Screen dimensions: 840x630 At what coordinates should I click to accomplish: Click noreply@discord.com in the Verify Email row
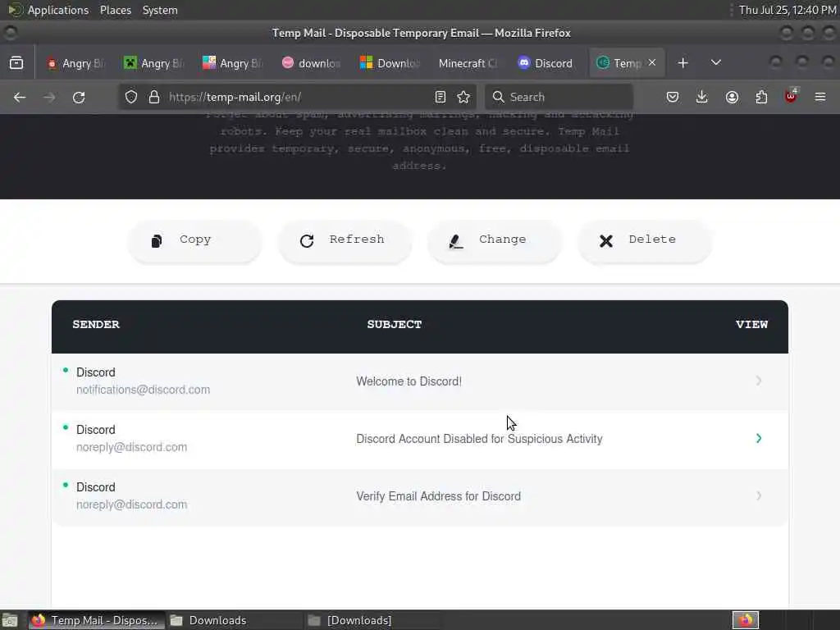132,504
